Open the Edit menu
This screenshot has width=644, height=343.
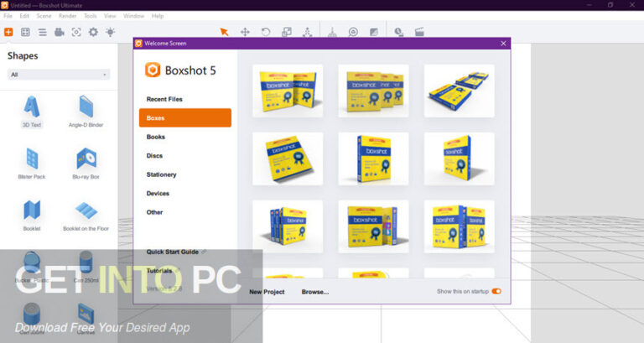(x=24, y=16)
